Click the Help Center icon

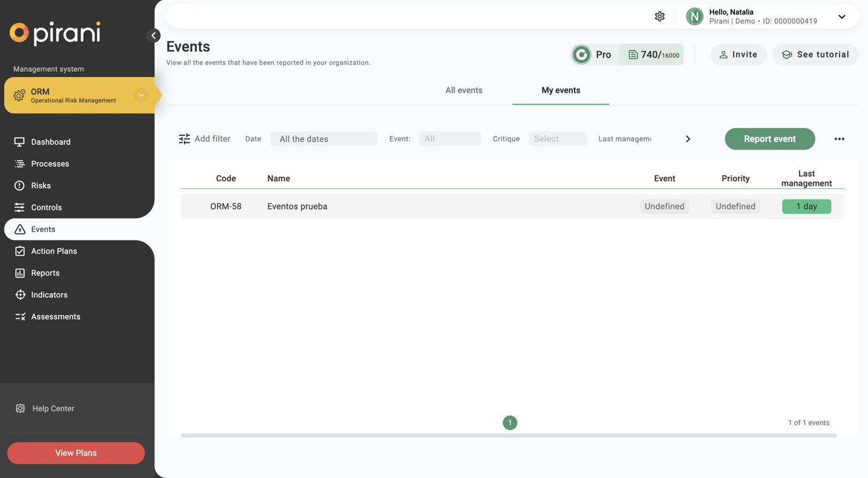[20, 409]
